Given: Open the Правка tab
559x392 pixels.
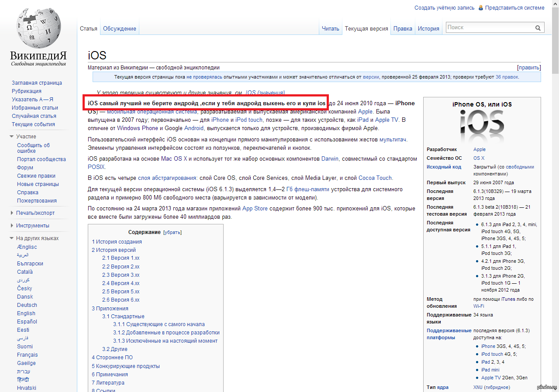Looking at the screenshot, I should (403, 28).
